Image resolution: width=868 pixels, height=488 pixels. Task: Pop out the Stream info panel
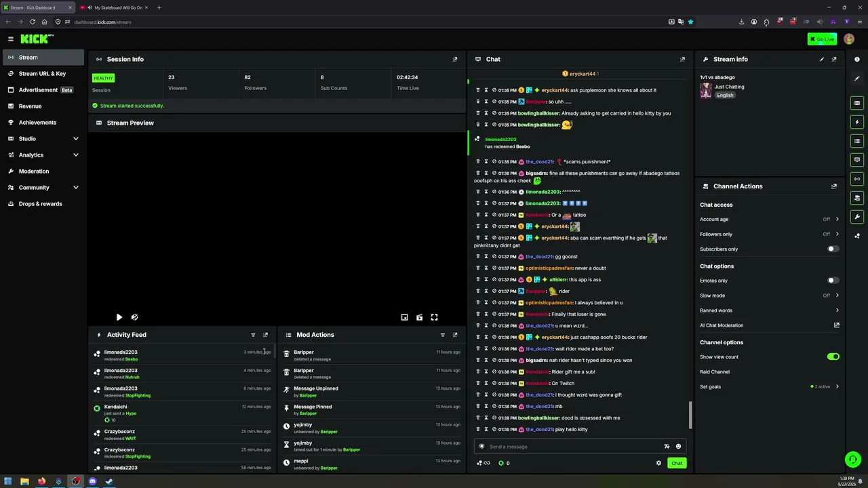click(x=834, y=59)
